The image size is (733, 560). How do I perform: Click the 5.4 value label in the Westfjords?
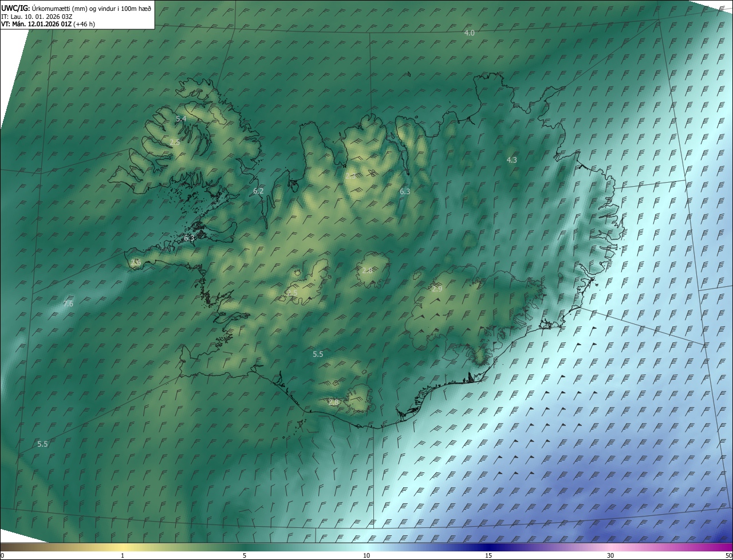click(x=181, y=119)
